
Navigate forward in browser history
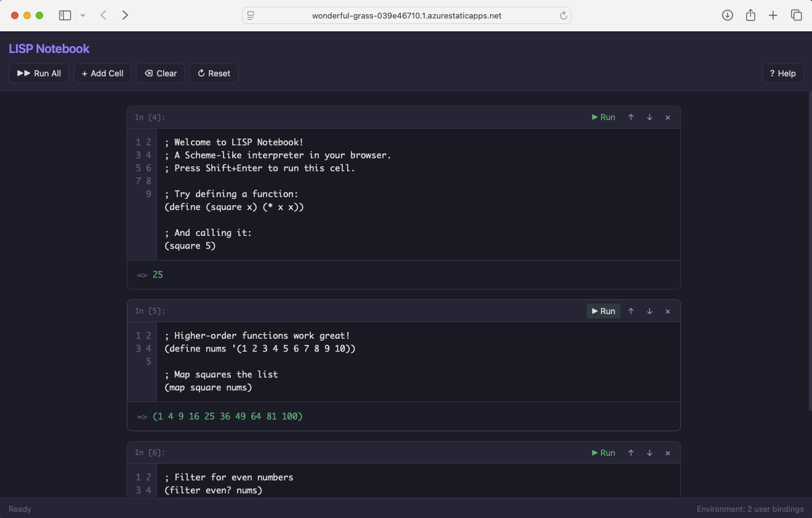pos(125,15)
